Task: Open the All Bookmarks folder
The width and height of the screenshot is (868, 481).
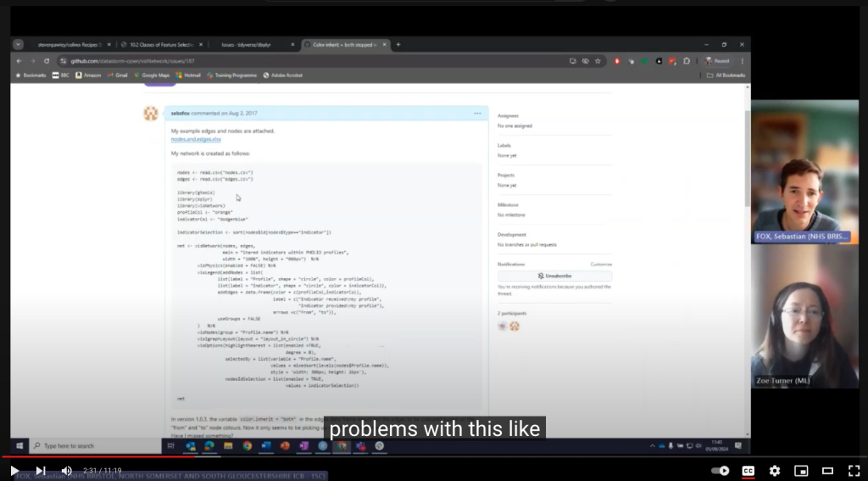Action: (x=726, y=76)
